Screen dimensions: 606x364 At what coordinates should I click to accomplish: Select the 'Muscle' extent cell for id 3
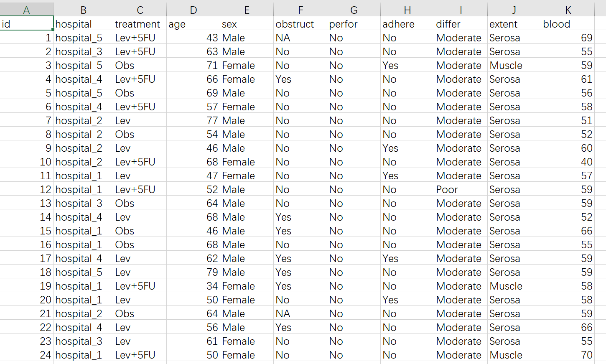514,65
